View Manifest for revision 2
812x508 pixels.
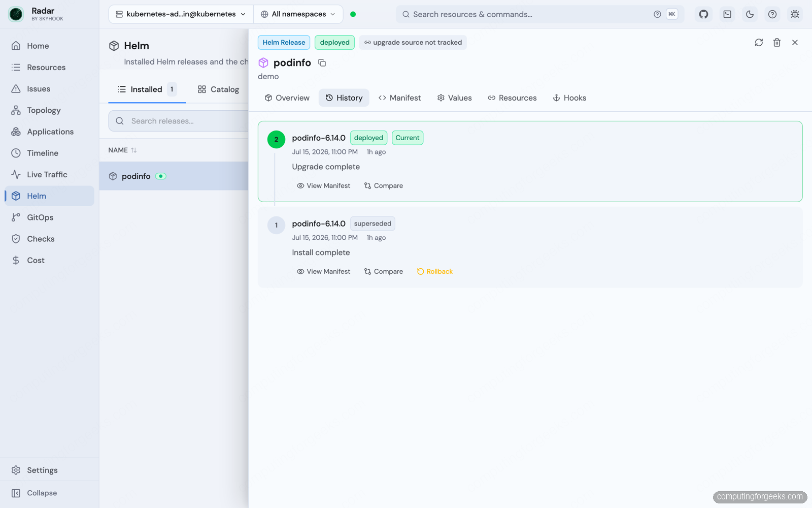pyautogui.click(x=324, y=186)
